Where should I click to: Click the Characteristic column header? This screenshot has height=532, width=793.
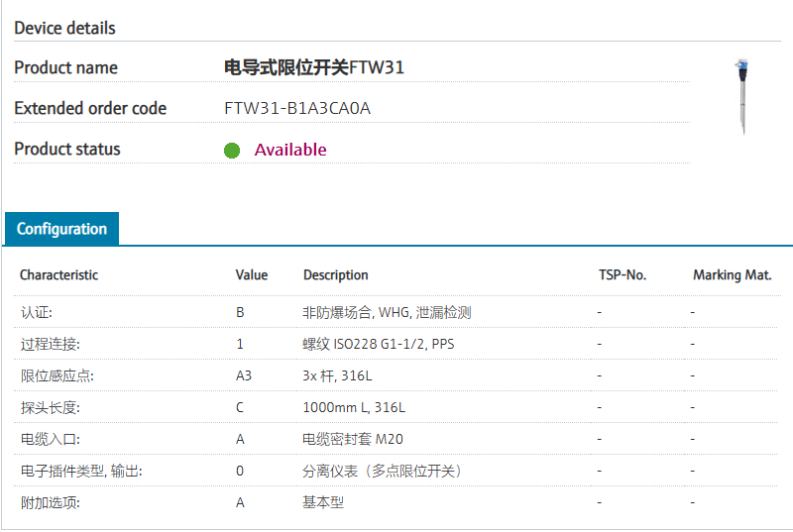[x=59, y=274]
